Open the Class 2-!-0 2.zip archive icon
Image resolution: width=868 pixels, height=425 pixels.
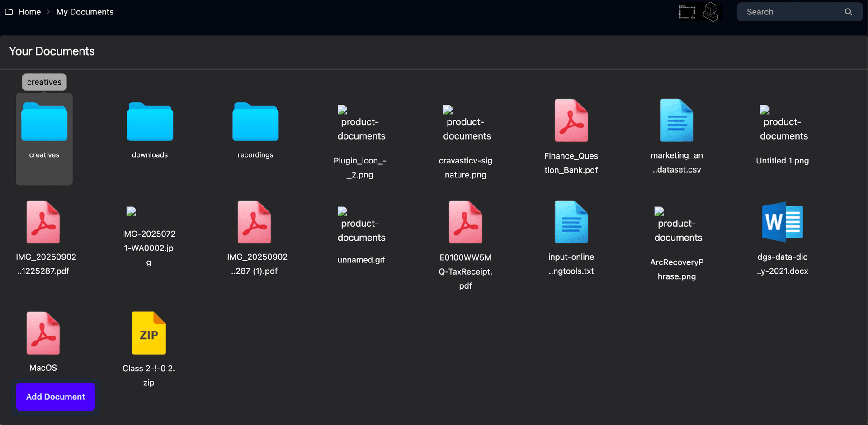(149, 333)
